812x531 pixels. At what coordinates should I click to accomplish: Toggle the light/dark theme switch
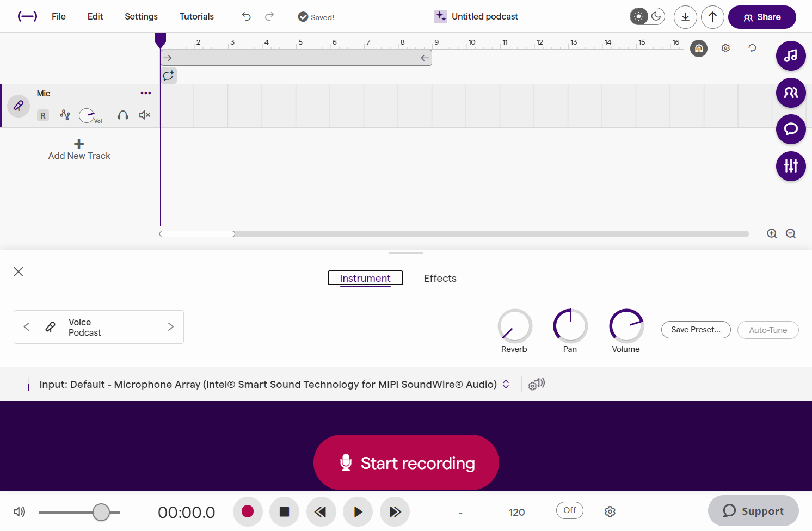(647, 16)
